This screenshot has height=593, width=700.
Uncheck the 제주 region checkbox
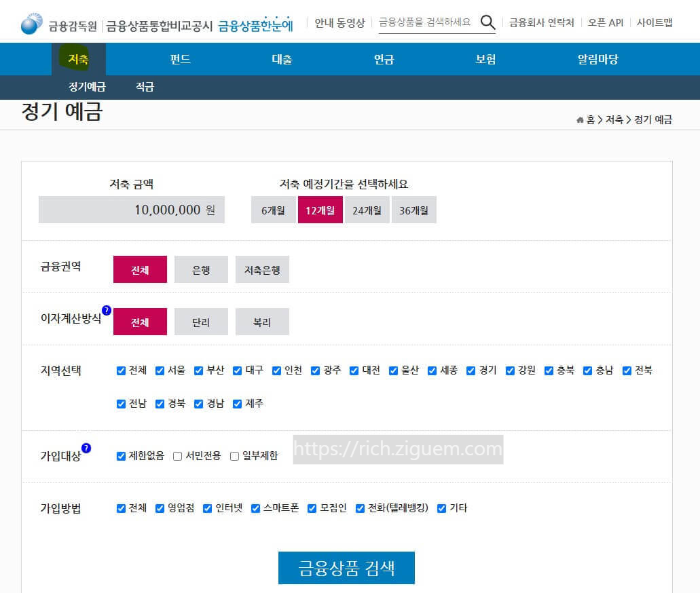(236, 404)
